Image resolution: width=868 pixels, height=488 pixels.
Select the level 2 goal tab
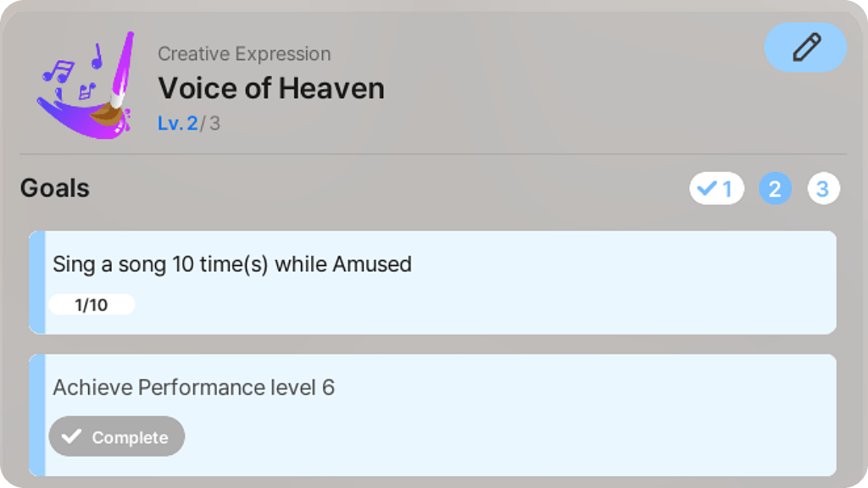(x=775, y=188)
